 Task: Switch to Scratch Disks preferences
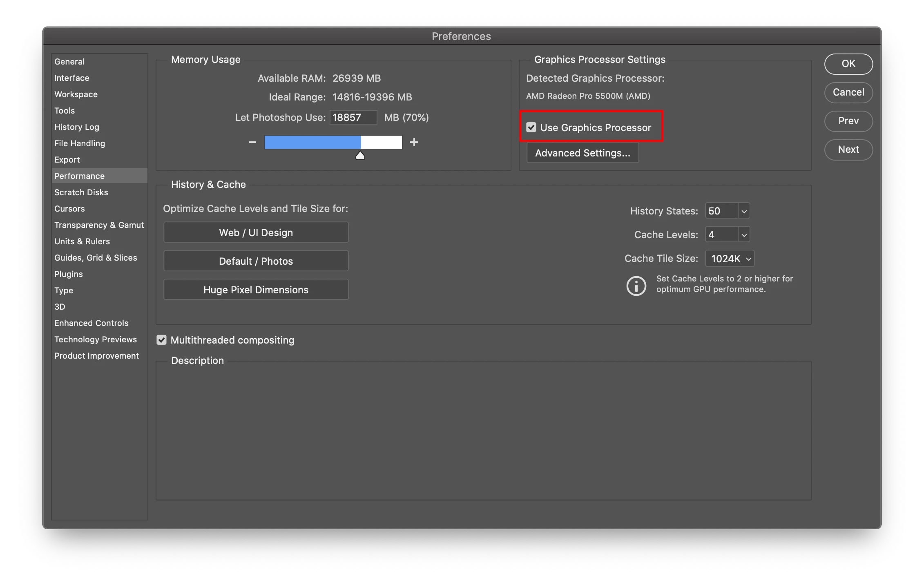tap(81, 192)
